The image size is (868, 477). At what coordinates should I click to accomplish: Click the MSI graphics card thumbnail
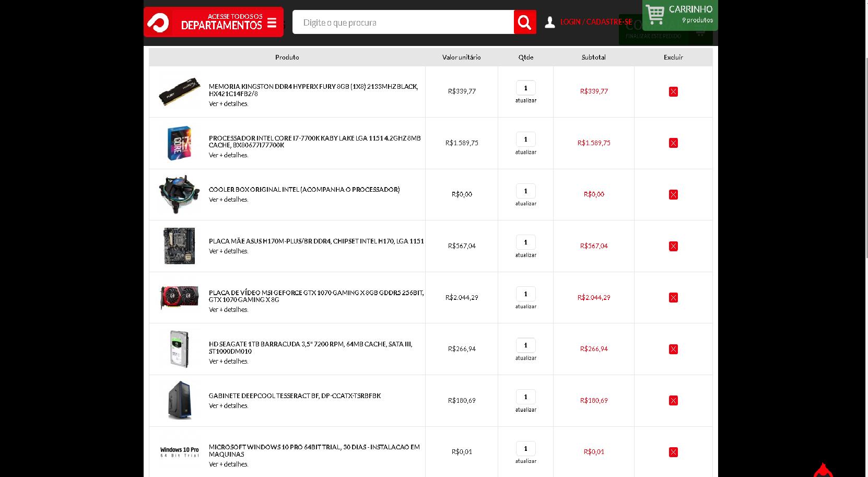click(179, 297)
